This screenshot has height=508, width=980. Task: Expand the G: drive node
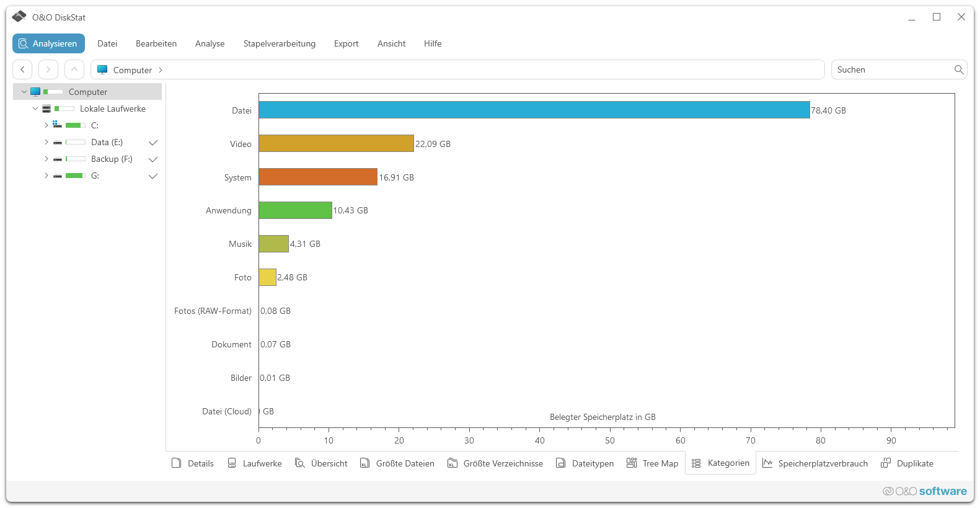pyautogui.click(x=46, y=176)
